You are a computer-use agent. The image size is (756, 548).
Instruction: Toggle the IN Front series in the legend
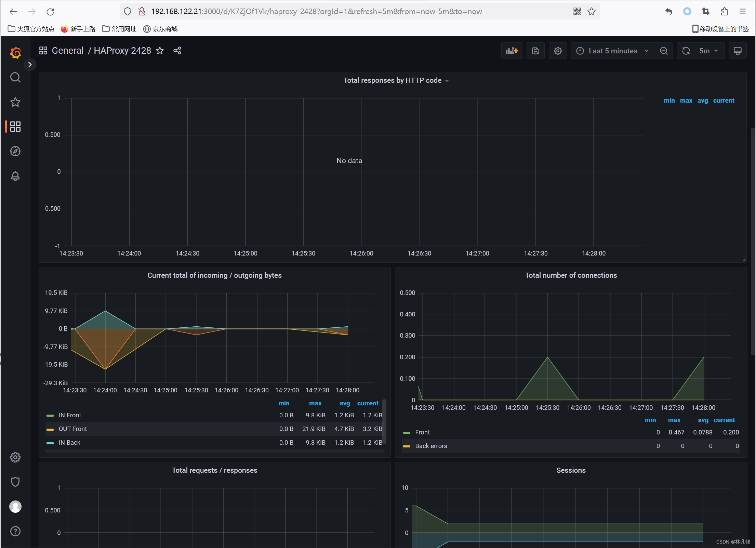tap(70, 415)
